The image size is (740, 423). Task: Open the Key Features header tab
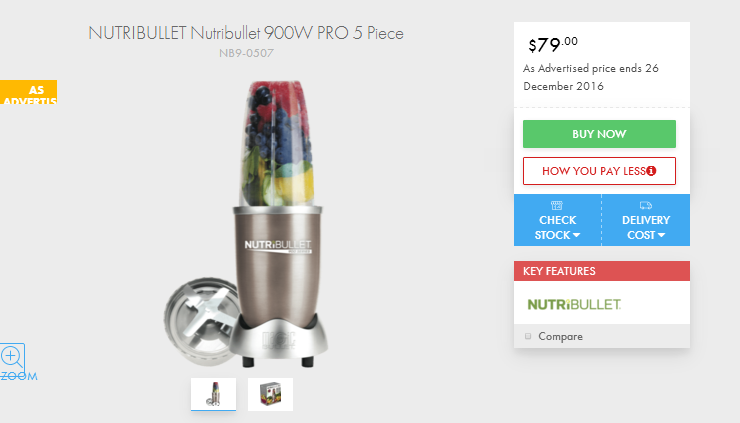pos(602,271)
